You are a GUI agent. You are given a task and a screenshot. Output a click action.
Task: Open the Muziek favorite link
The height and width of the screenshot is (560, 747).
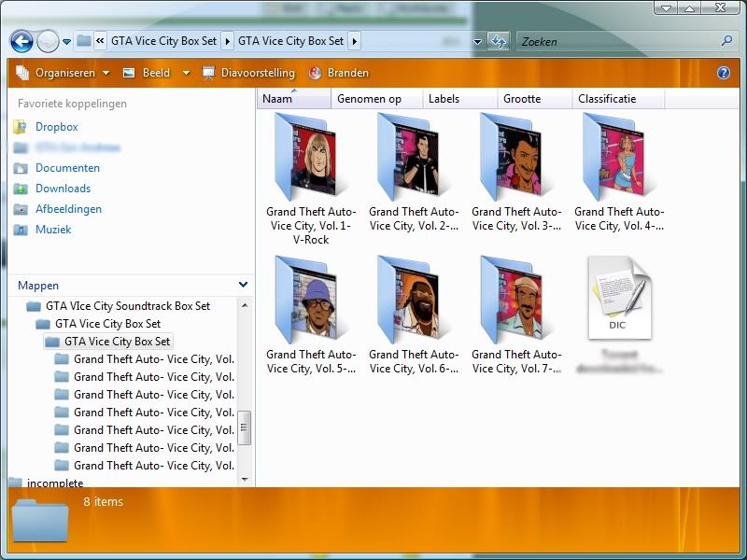[53, 230]
